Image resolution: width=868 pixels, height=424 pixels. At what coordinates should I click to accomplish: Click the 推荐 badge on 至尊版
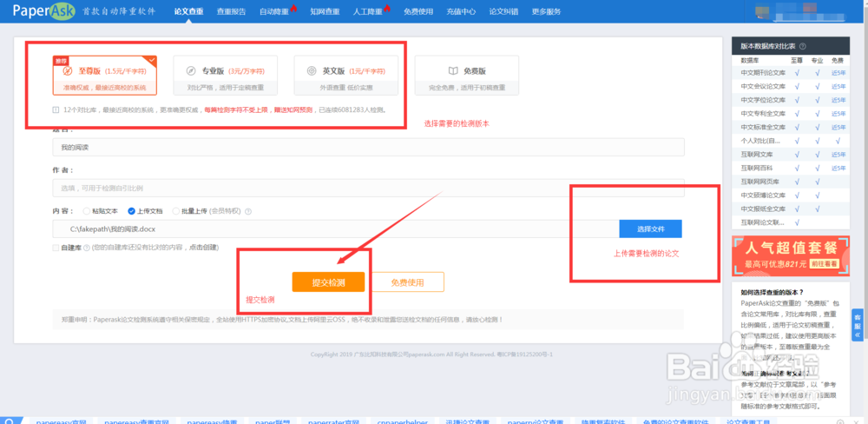point(60,60)
